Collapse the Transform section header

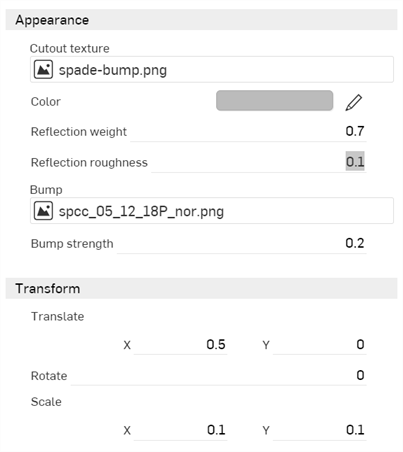201,288
